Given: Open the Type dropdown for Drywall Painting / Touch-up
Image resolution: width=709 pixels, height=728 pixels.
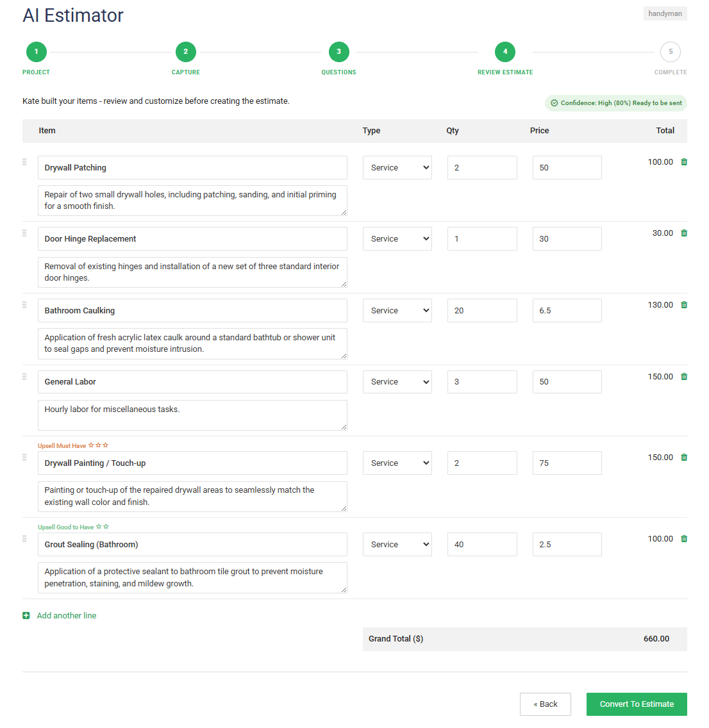Looking at the screenshot, I should (x=397, y=463).
